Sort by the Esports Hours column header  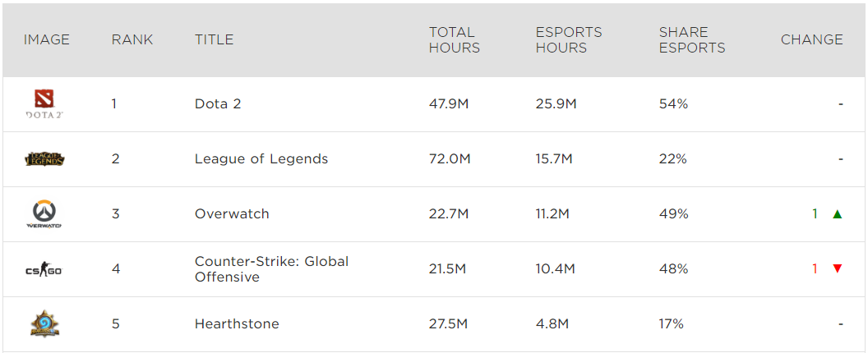click(x=568, y=39)
